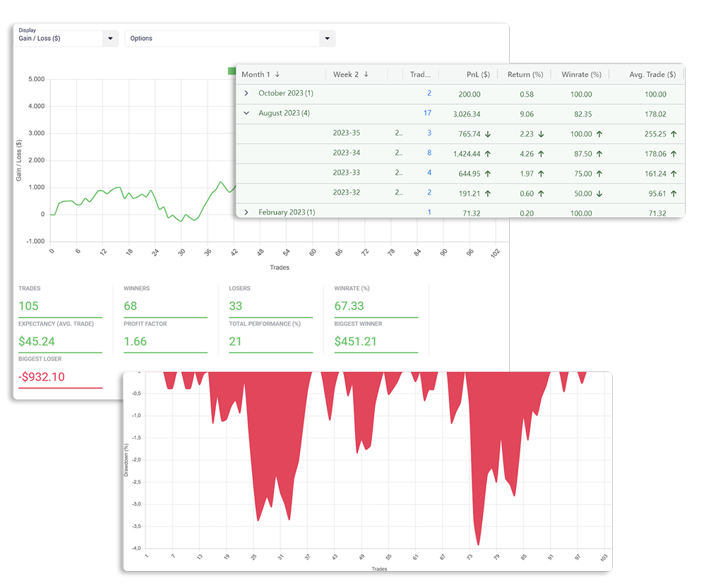Image resolution: width=706 pixels, height=588 pixels.
Task: Click the up arrow next to 255.25 average trade
Action: point(672,133)
